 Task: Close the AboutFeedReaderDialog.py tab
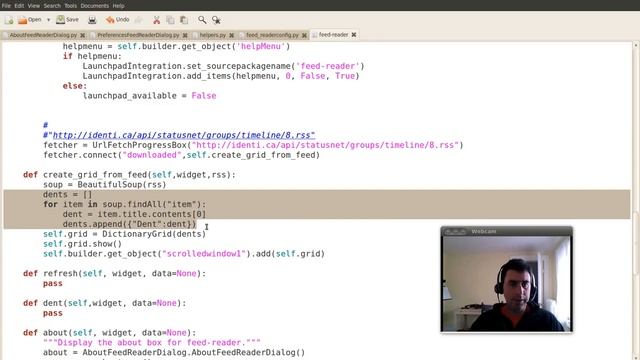tap(82, 35)
